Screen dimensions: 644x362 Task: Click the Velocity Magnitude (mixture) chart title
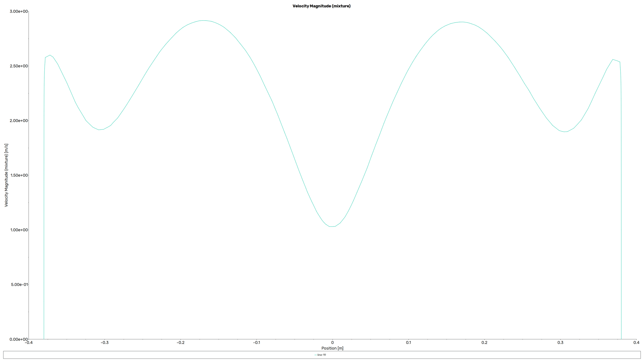[321, 6]
